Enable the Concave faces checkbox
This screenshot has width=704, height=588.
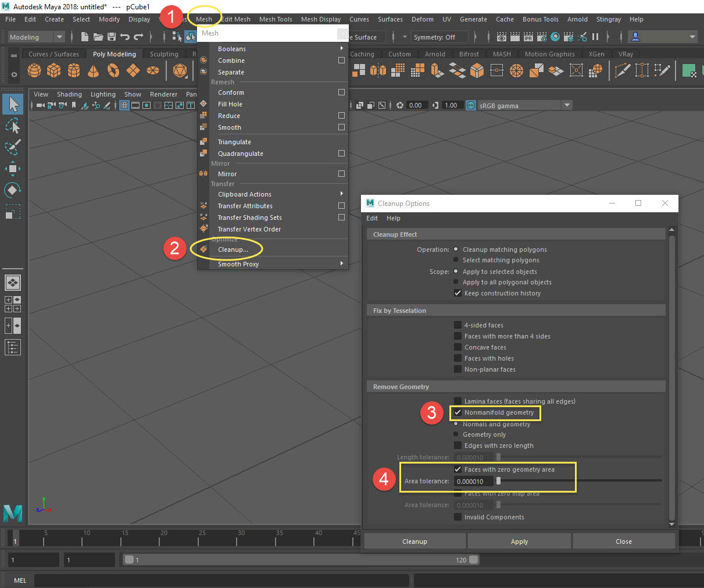coord(458,347)
